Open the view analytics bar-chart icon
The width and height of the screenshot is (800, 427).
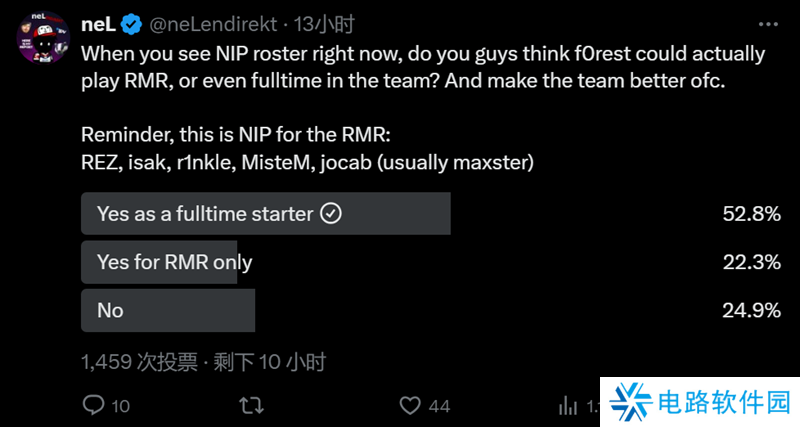[568, 405]
